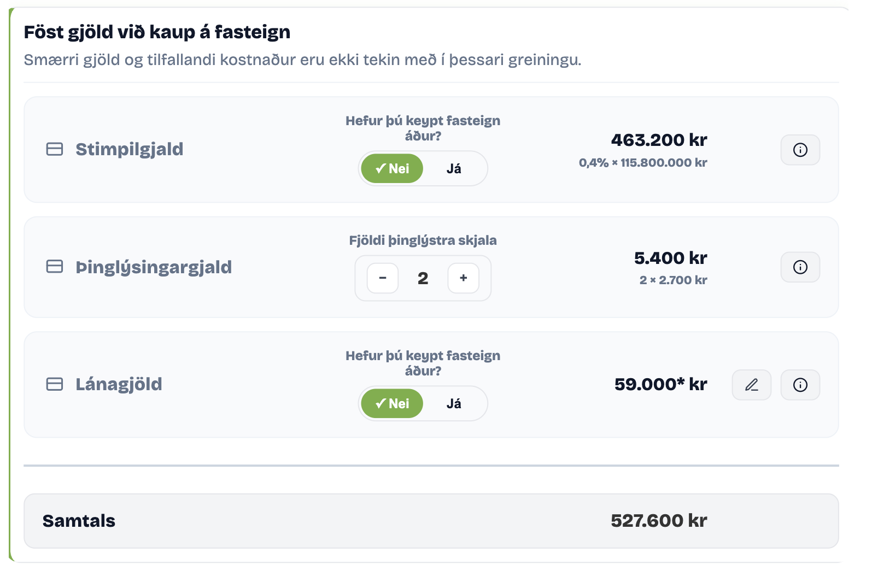Open info for Stimpilgjald fee
Screen dimensions: 878x588
(x=800, y=150)
